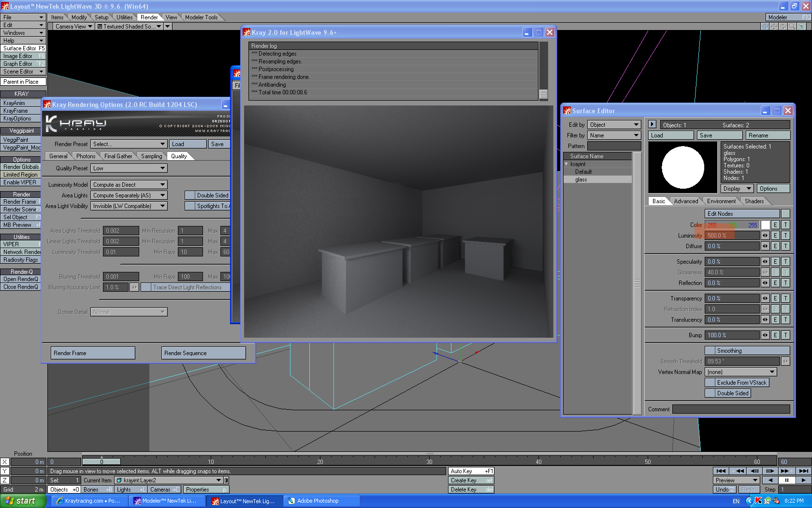The image size is (812, 508).
Task: Click the viewport maximize toggle icon
Action: (802, 27)
